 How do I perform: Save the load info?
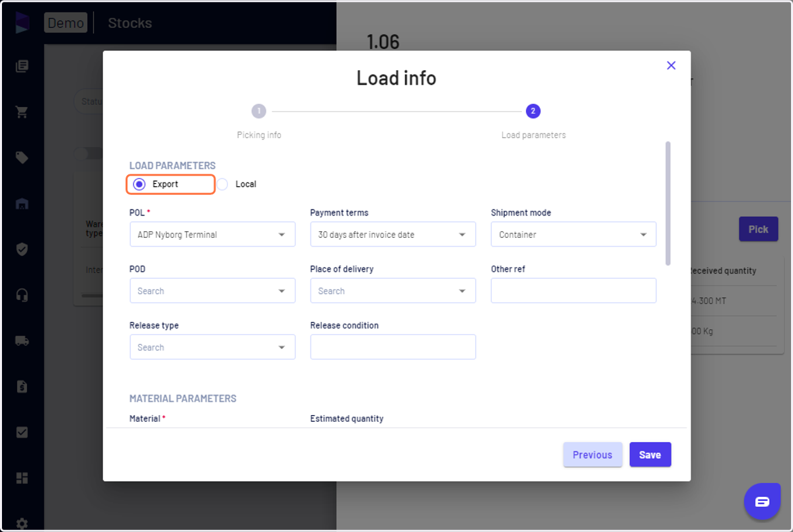(x=650, y=455)
